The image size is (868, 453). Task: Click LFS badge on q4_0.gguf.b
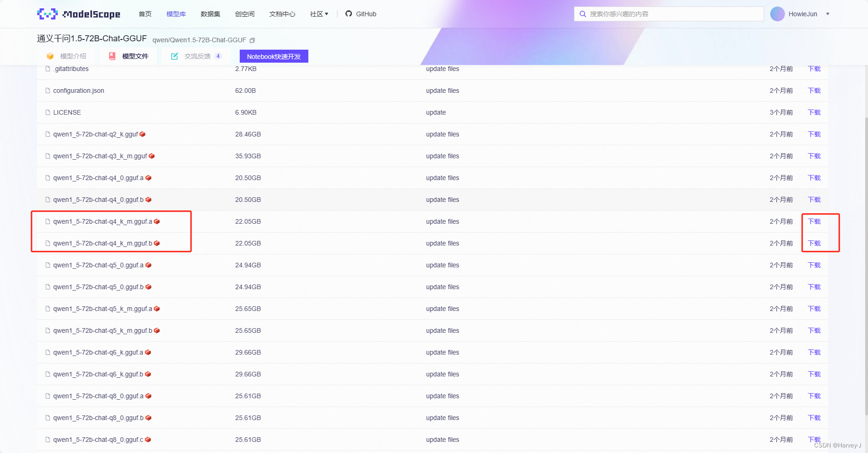tap(148, 200)
